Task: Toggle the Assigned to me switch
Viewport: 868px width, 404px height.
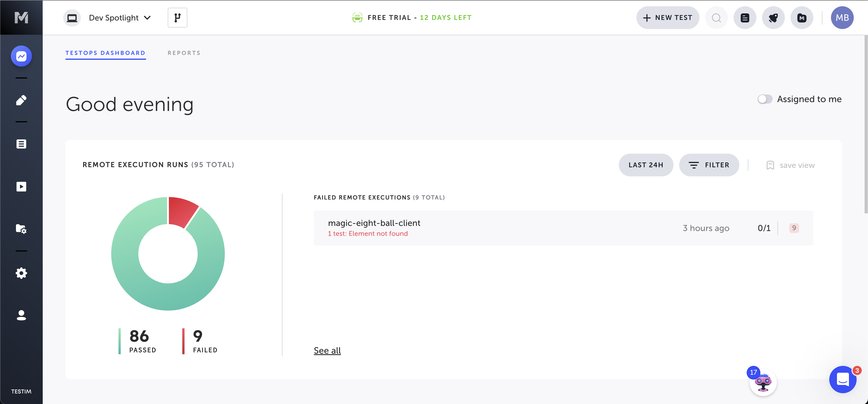Action: click(x=765, y=99)
